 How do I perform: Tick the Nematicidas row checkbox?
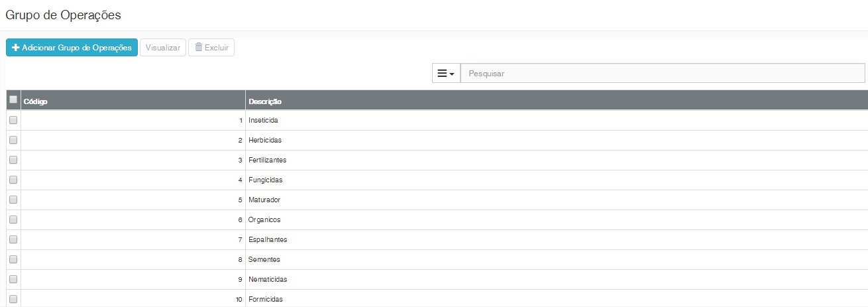13,280
